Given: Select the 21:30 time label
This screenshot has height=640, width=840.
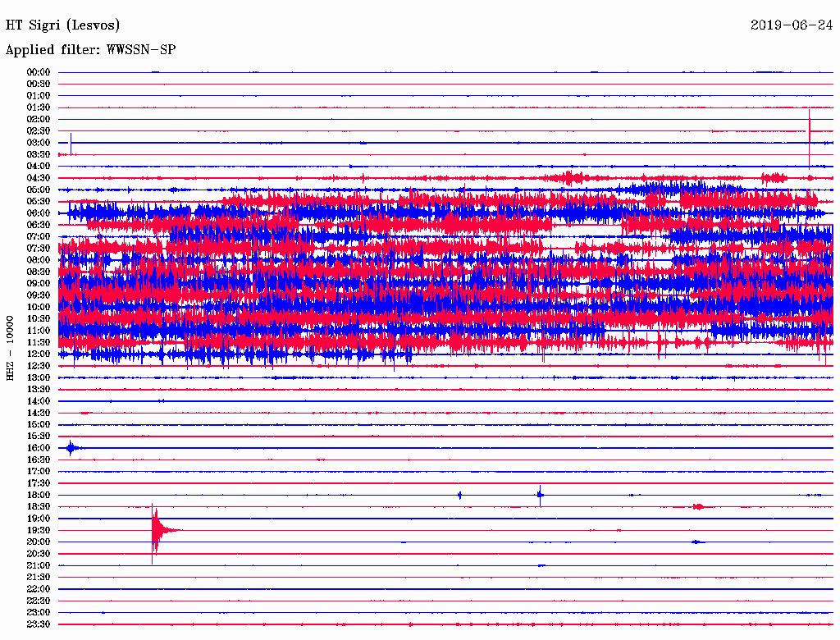Looking at the screenshot, I should click(39, 578).
